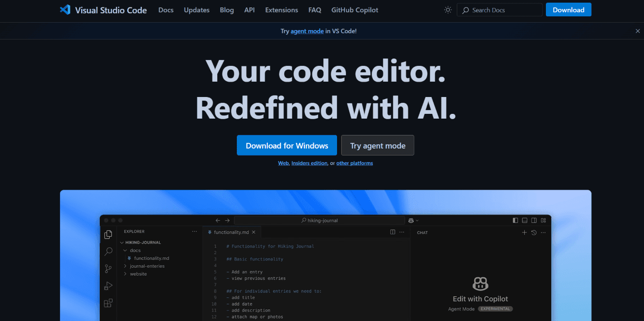The image size is (644, 321).
Task: Open the Updates menu item
Action: pos(197,10)
